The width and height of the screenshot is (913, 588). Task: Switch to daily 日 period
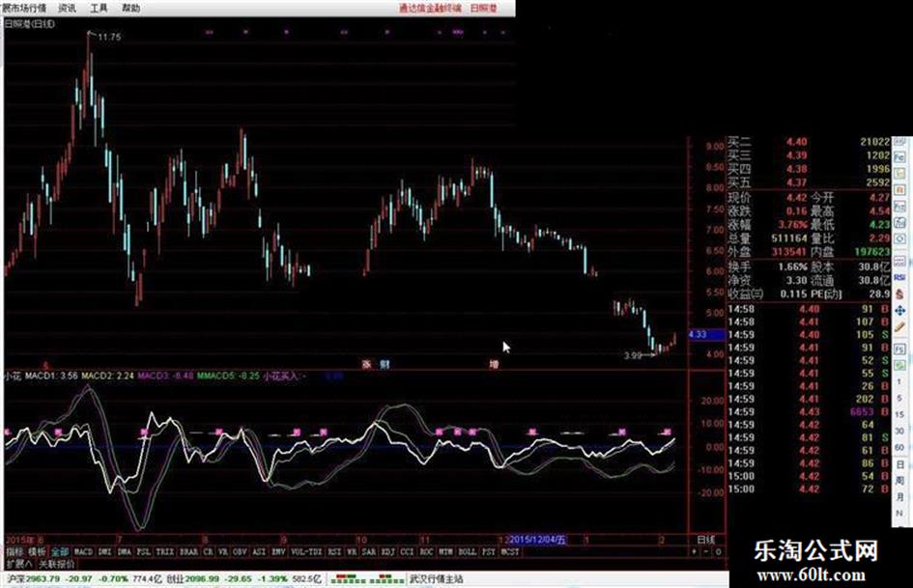click(900, 465)
